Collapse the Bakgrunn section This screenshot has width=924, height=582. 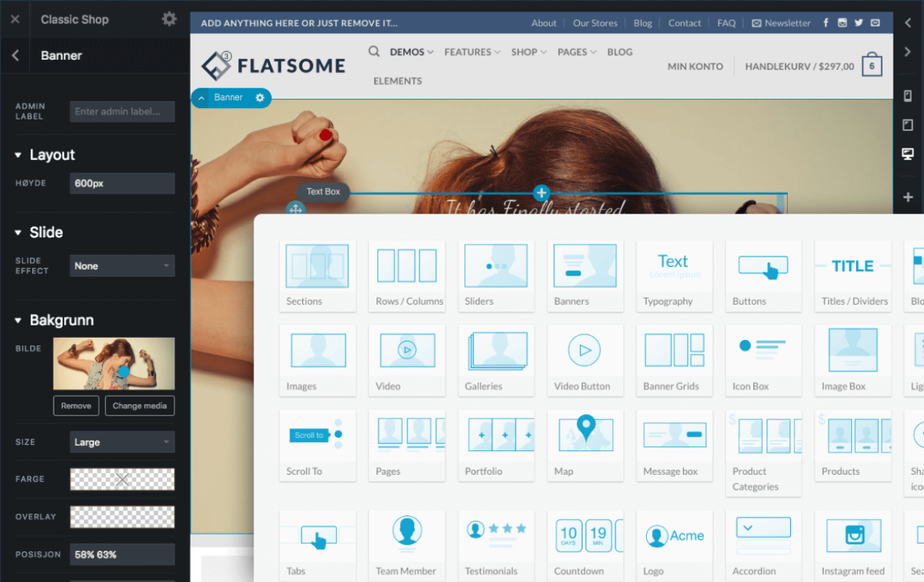[x=19, y=320]
